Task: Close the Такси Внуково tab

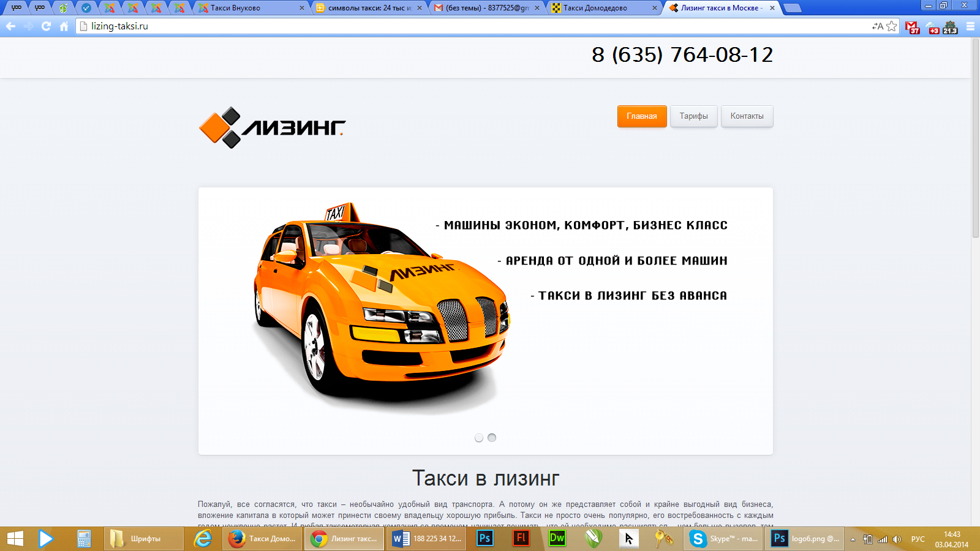Action: [x=302, y=8]
